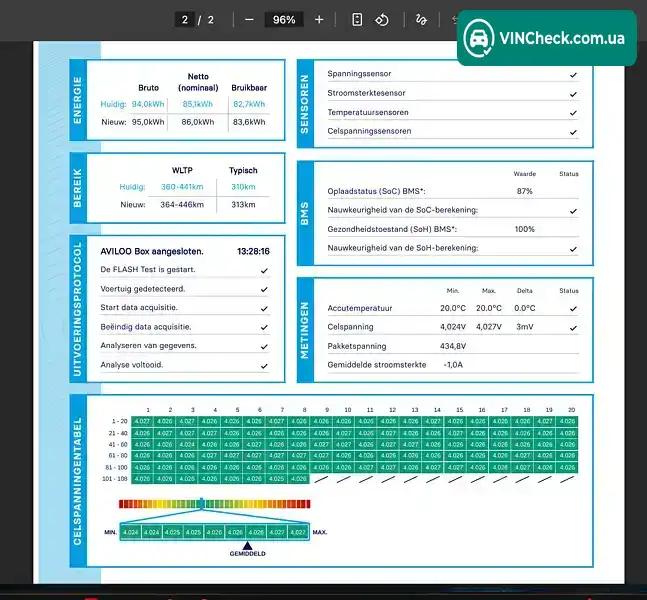Click 'Analyseren van gegevens.' row
Screen dimensions: 647x600
click(x=184, y=346)
